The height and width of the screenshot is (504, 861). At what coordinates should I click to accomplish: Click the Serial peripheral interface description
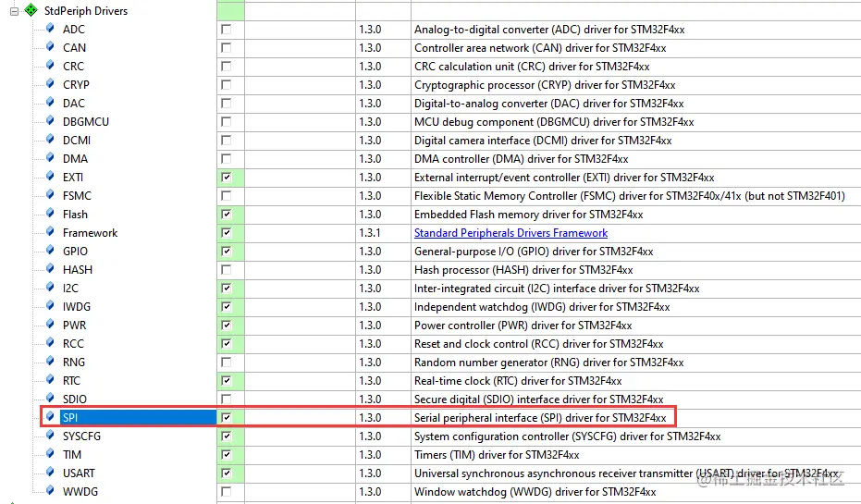point(540,418)
